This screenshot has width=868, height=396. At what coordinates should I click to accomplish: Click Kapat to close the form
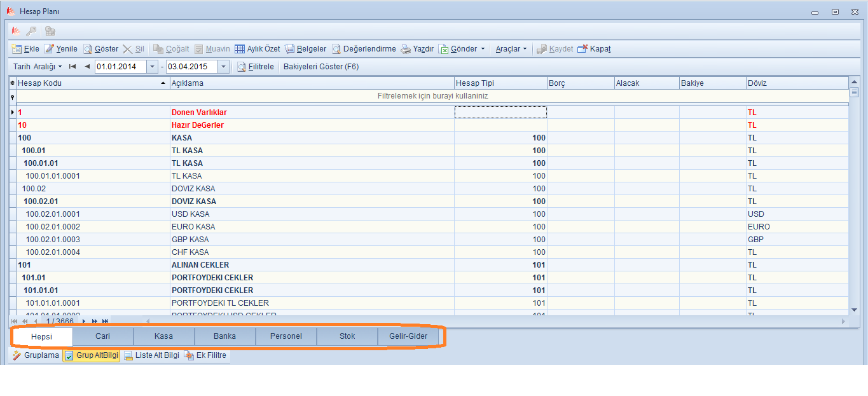[595, 49]
